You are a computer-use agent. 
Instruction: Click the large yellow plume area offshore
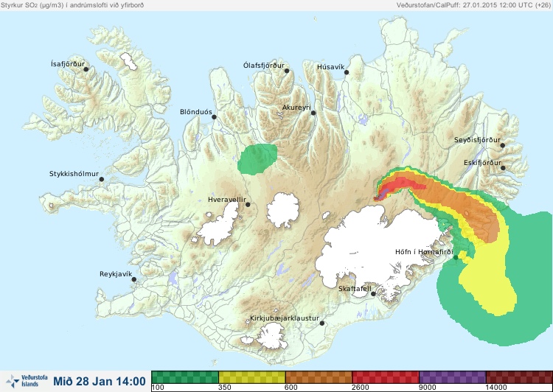click(x=488, y=282)
